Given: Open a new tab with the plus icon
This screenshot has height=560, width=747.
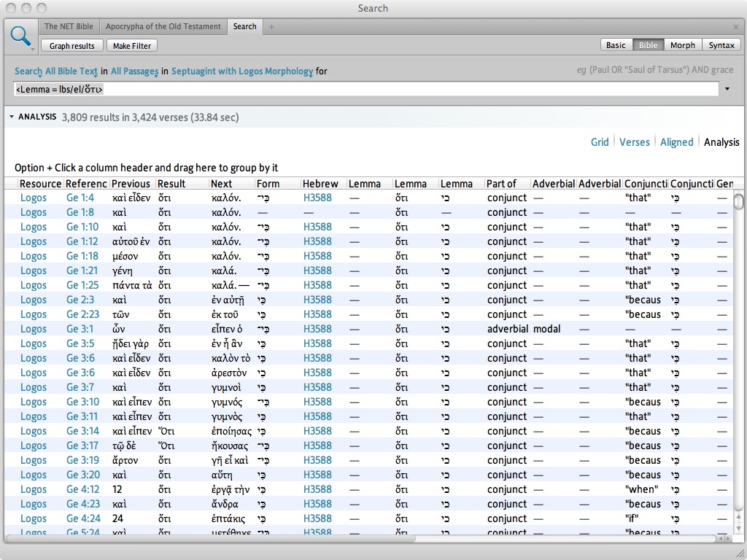Looking at the screenshot, I should 272,27.
